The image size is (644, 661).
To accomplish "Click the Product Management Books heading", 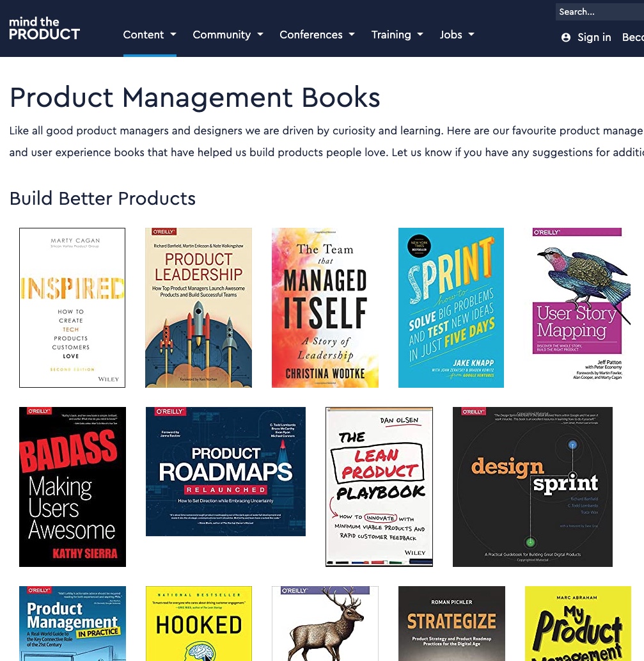I will coord(194,97).
